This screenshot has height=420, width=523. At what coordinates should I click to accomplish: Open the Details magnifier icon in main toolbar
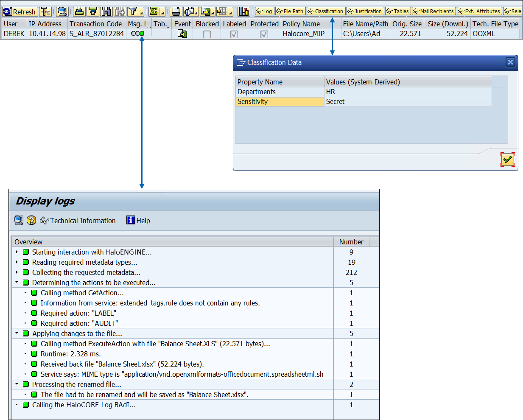pos(62,11)
